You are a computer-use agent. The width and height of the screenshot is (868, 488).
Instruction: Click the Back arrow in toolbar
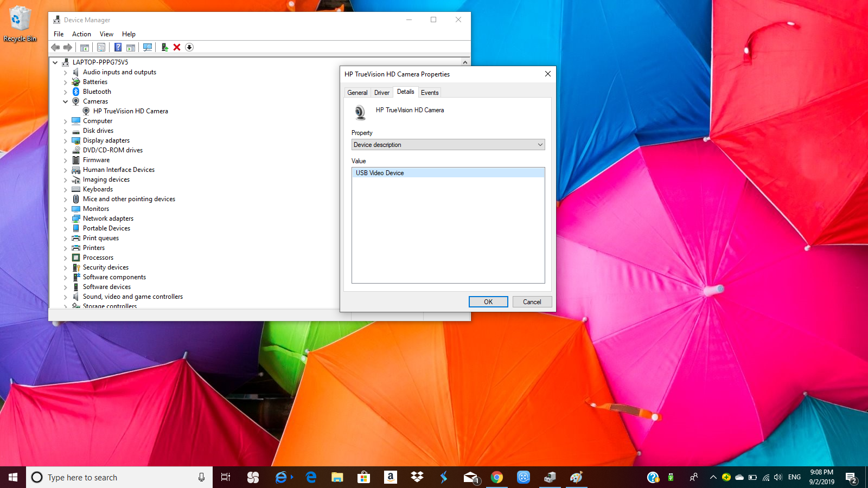click(55, 47)
